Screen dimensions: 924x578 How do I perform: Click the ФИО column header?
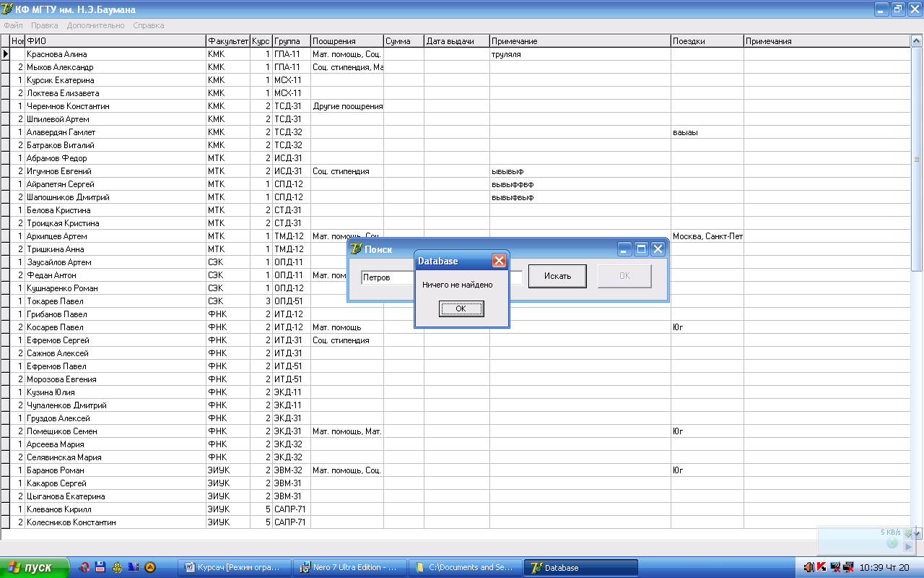[115, 41]
